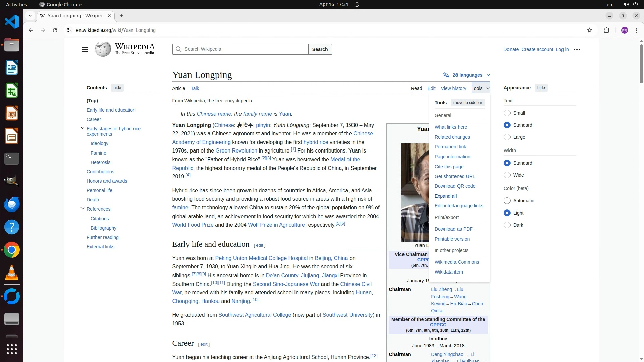
Task: Open the personal tools ellipsis menu
Action: pos(577,49)
